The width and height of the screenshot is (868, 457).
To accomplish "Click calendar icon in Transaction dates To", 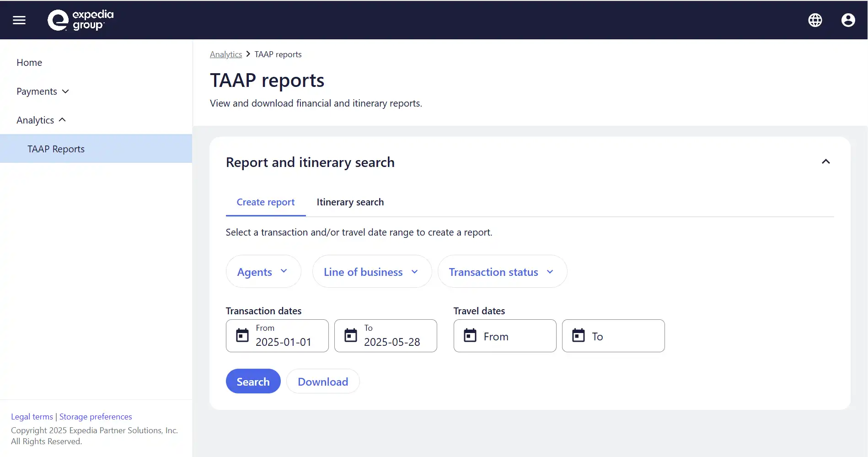I will pos(351,335).
